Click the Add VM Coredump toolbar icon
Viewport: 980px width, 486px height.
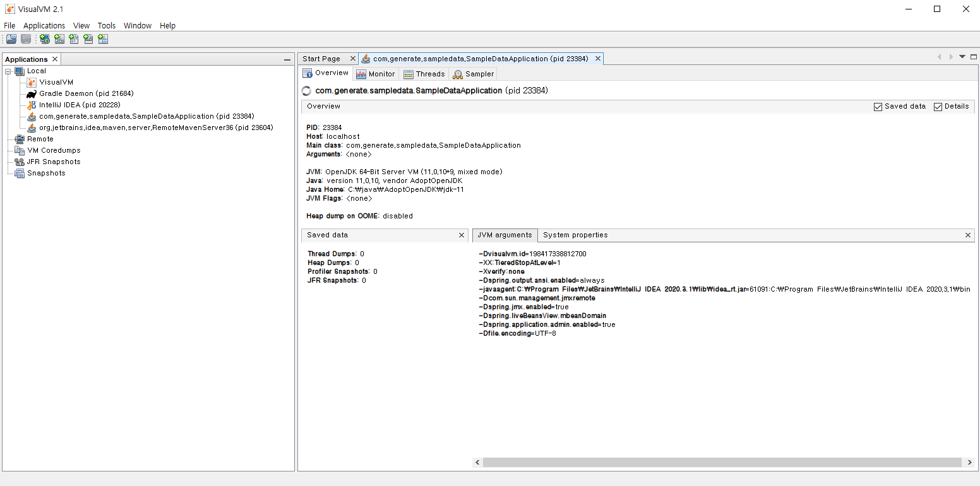click(74, 39)
